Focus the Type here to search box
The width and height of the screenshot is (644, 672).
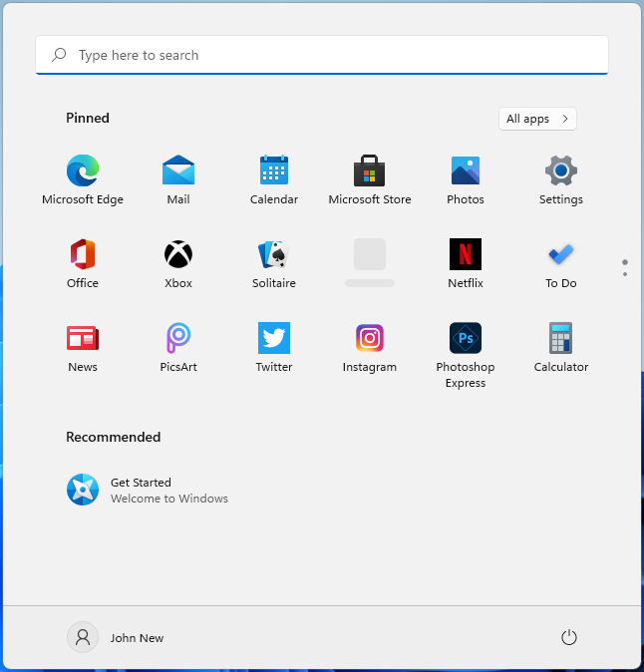322,55
